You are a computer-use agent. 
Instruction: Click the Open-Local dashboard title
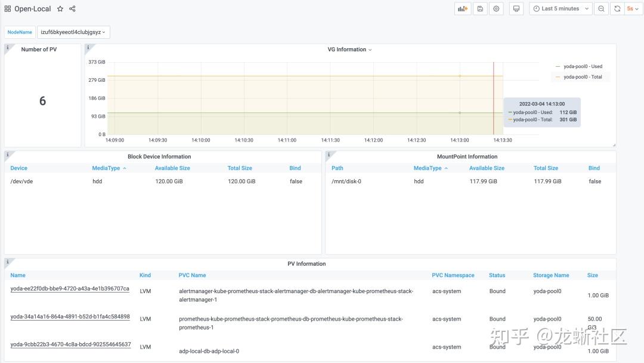coord(32,8)
